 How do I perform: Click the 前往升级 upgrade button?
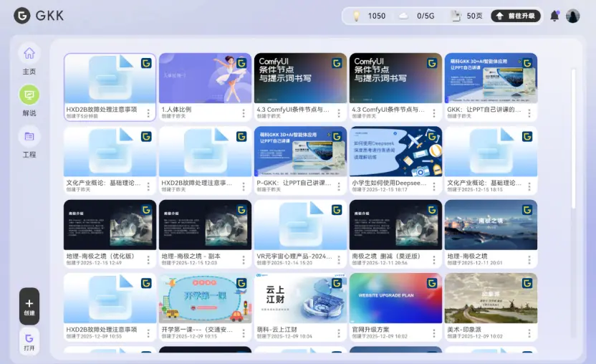point(516,16)
